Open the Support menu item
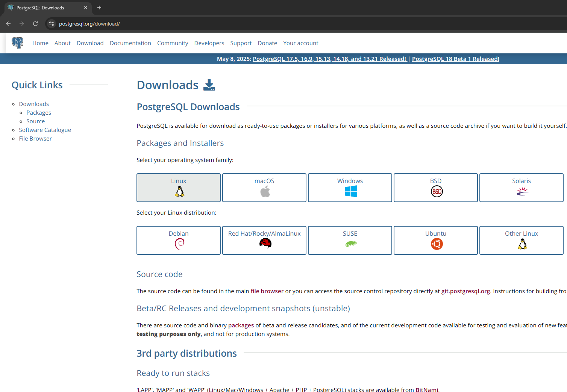The width and height of the screenshot is (567, 392). [241, 43]
